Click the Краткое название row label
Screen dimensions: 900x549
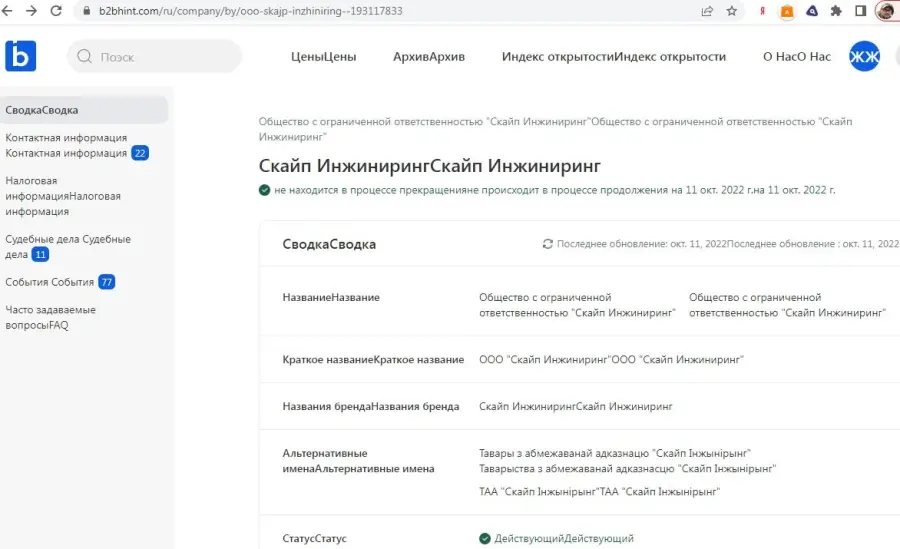pyautogui.click(x=373, y=359)
